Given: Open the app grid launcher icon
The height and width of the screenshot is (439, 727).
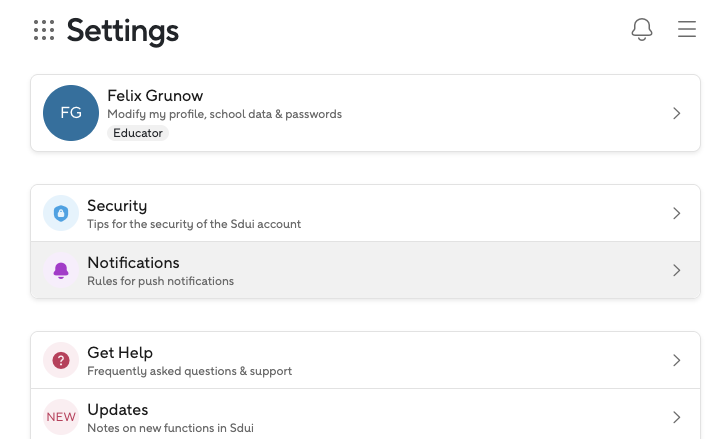Looking at the screenshot, I should pyautogui.click(x=44, y=30).
